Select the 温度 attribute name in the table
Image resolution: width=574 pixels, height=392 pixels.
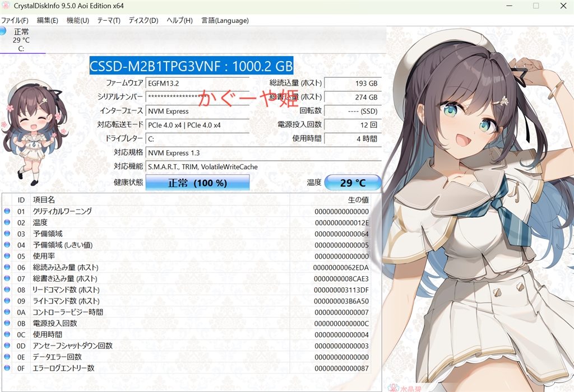pos(40,222)
